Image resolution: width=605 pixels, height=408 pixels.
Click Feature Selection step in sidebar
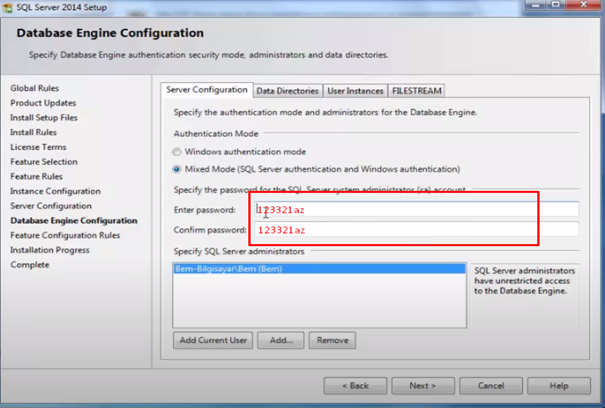[44, 162]
